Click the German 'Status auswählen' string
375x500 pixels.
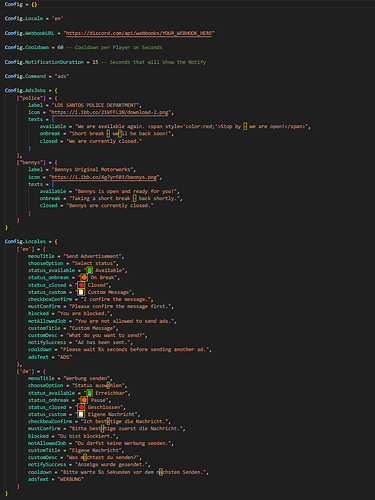100,386
